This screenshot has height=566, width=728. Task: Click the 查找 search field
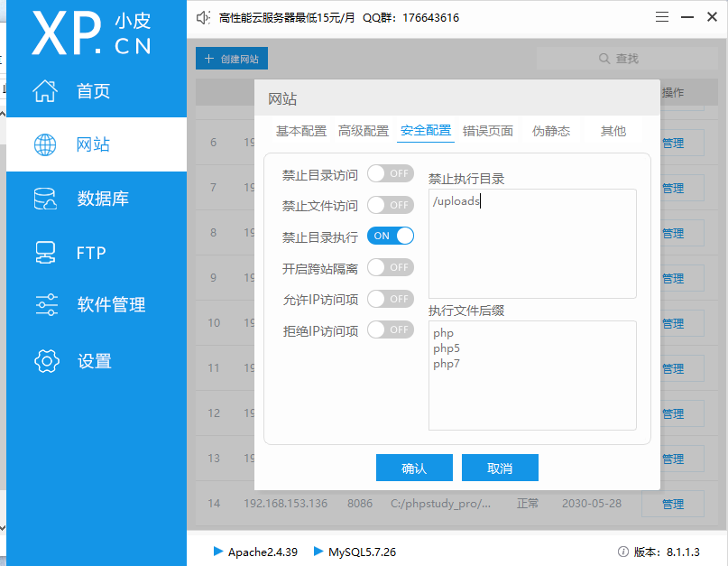pyautogui.click(x=627, y=59)
